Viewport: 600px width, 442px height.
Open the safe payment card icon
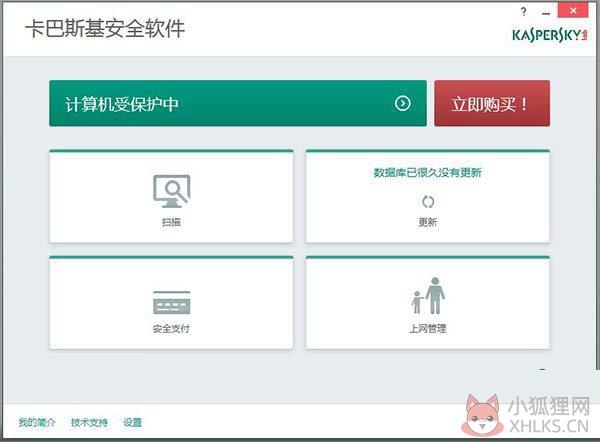171,302
